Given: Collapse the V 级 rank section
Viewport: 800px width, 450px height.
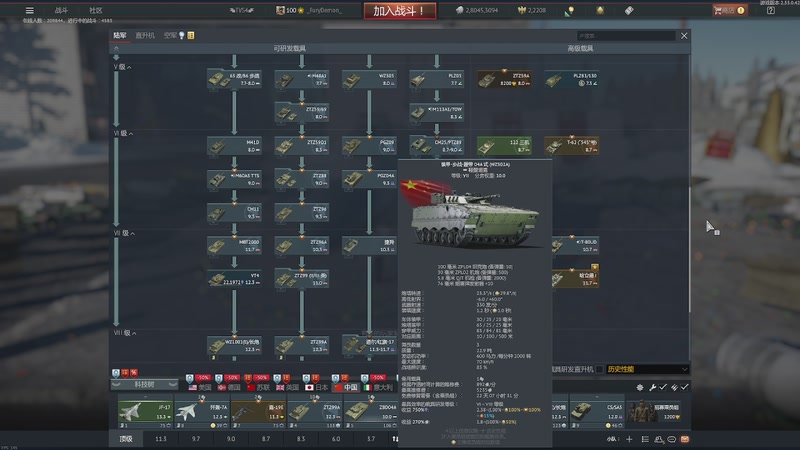Looking at the screenshot, I should pos(122,67).
